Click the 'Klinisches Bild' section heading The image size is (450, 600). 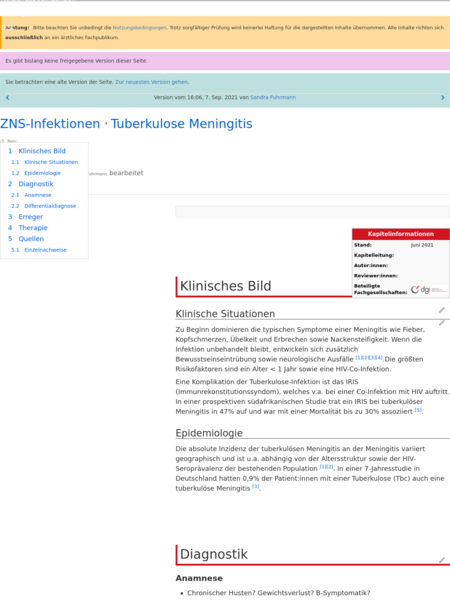click(225, 286)
